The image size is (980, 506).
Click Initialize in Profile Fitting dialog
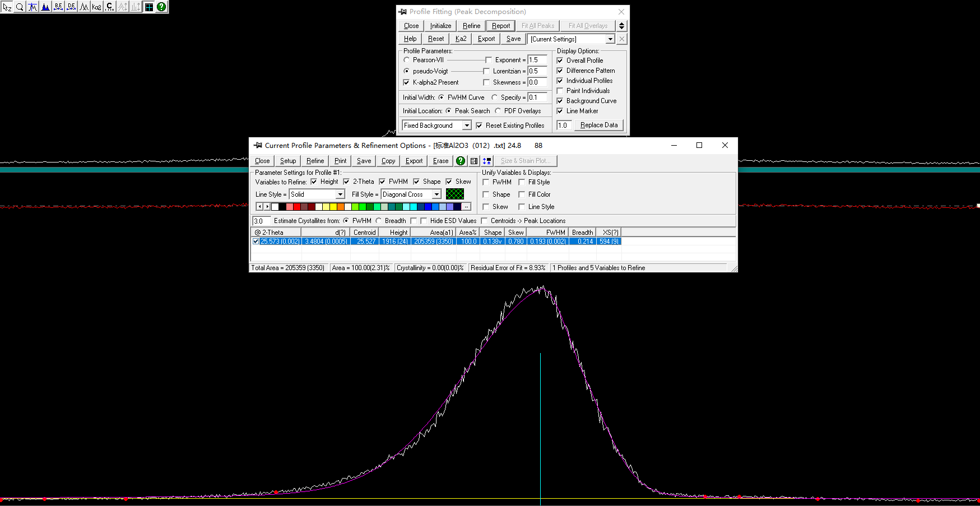click(x=440, y=26)
